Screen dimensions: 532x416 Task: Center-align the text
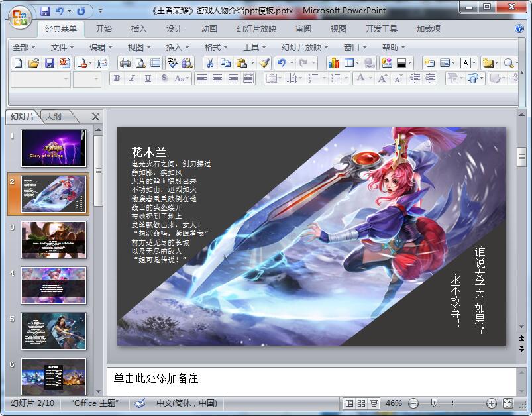(217, 78)
